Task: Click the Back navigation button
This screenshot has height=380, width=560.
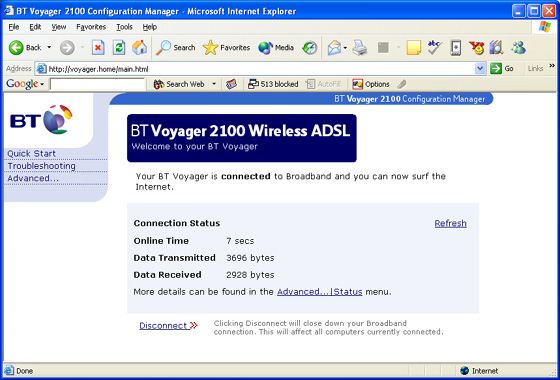Action: [25, 48]
